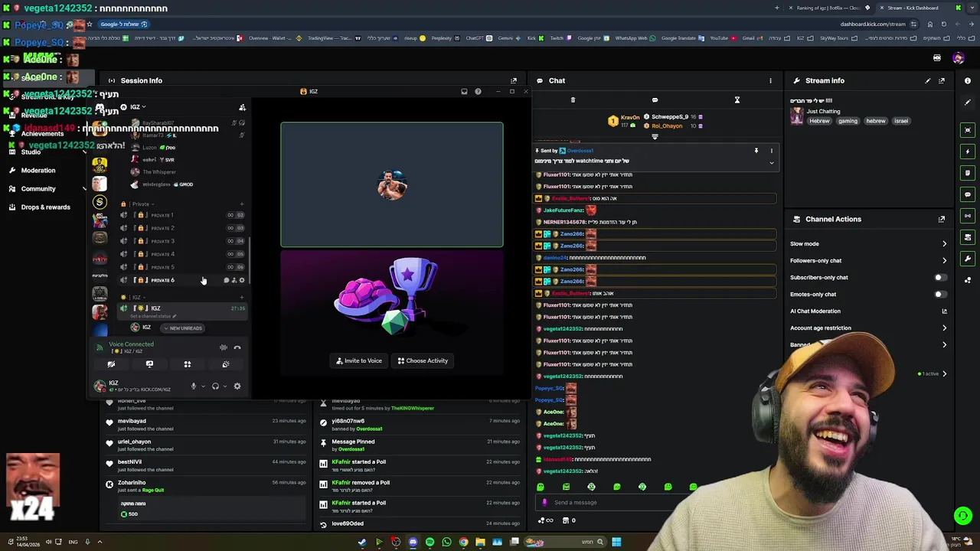
Task: Expand the pinned message chevron
Action: point(772,163)
